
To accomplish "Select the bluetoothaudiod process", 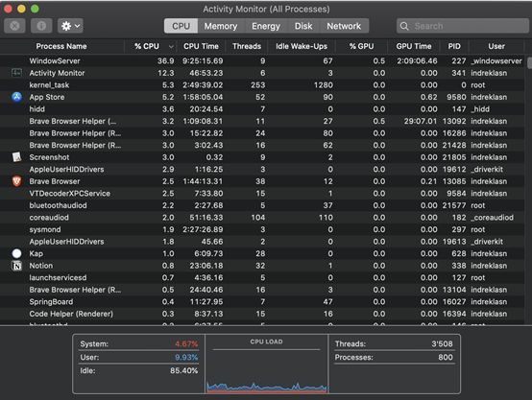I will 262,205.
